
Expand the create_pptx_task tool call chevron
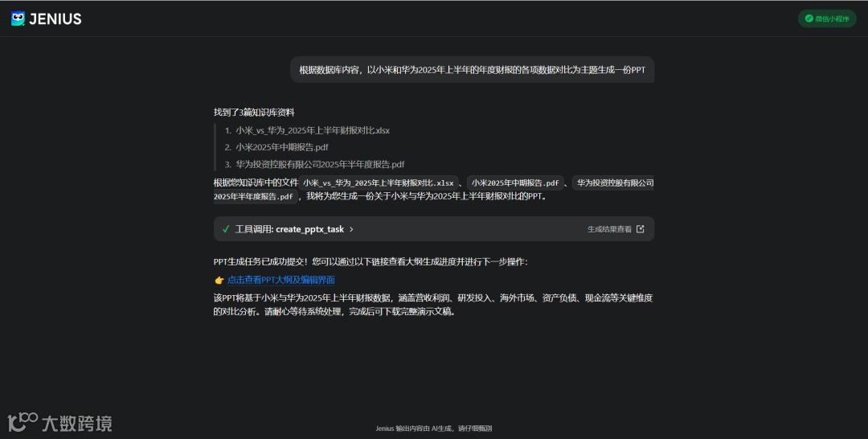[351, 229]
